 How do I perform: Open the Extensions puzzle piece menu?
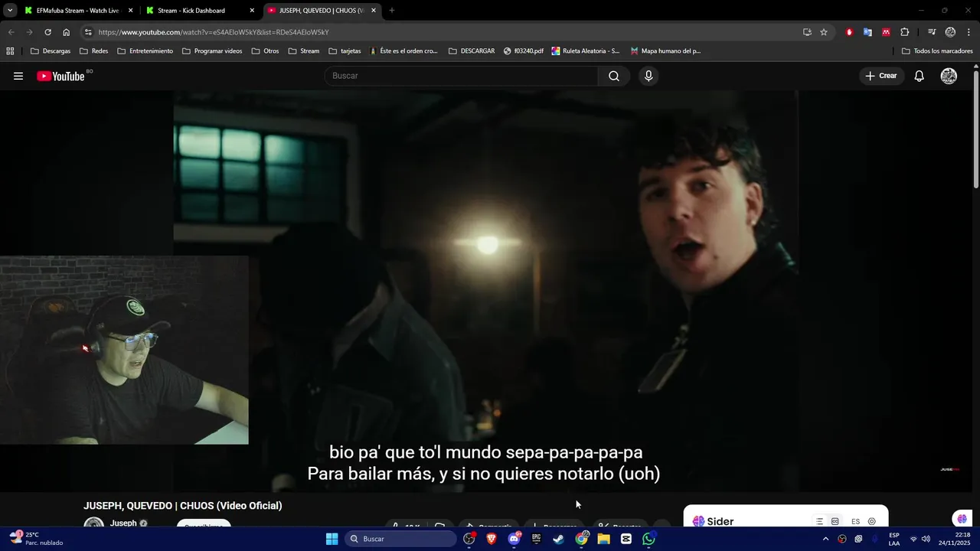pos(905,32)
